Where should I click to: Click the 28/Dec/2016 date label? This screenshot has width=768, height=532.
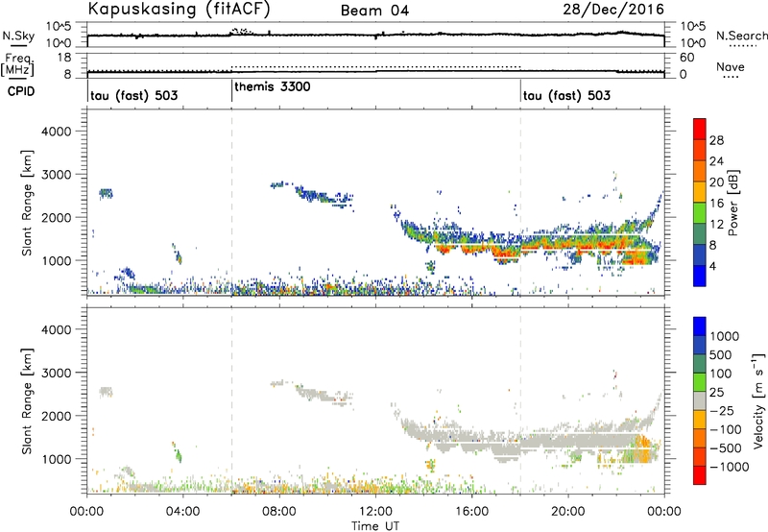[613, 10]
